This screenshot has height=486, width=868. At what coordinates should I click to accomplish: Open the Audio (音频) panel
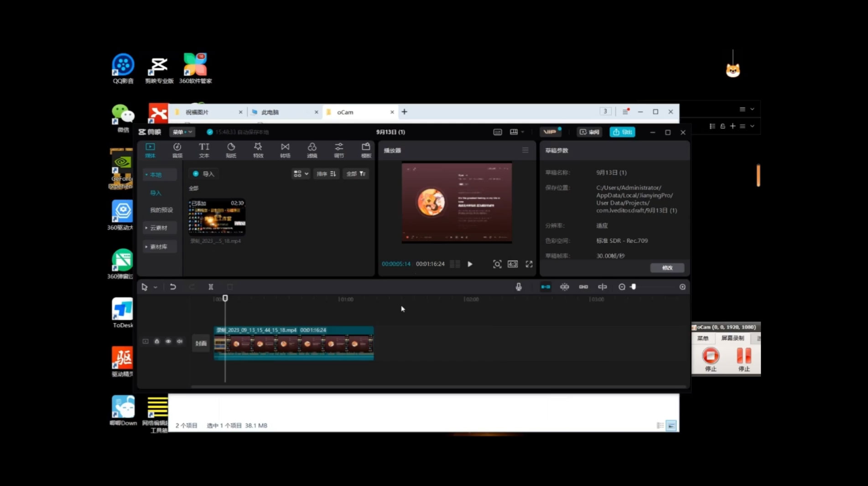[177, 150]
